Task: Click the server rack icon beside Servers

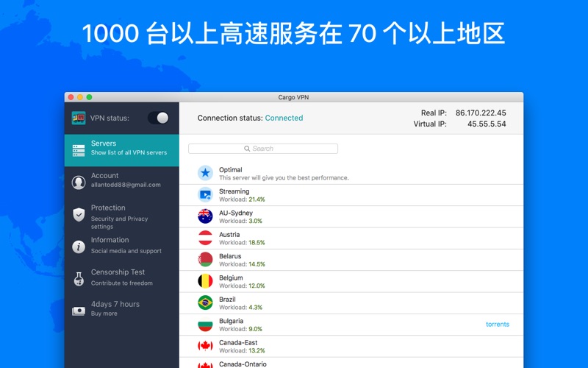Action: 79,150
